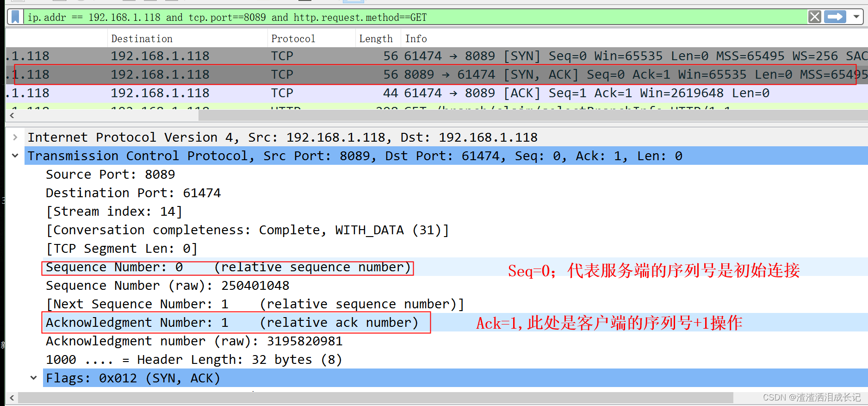This screenshot has width=868, height=406.
Task: Select the Conversation completeness line
Action: 248,230
